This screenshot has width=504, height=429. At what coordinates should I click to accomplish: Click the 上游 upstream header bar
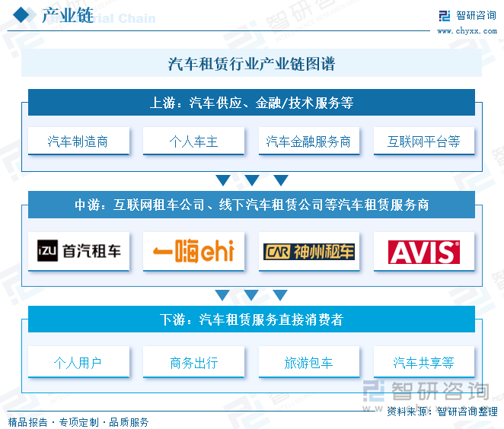tap(251, 103)
